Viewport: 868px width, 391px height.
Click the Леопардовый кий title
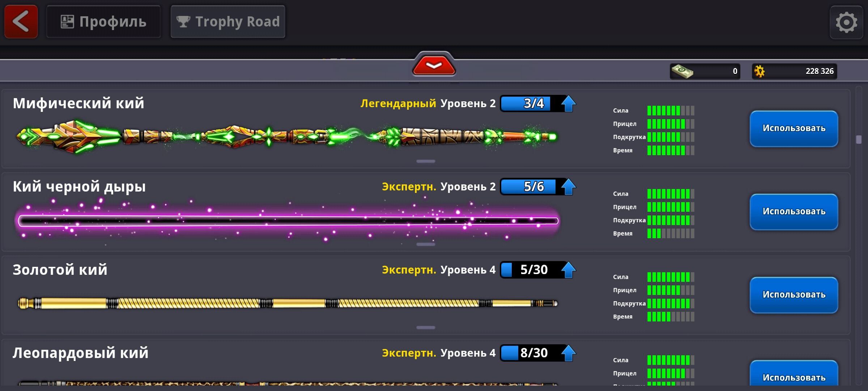(x=81, y=353)
